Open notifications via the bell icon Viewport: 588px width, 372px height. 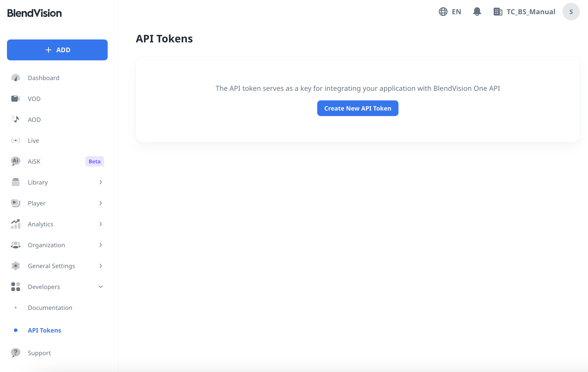(x=477, y=12)
